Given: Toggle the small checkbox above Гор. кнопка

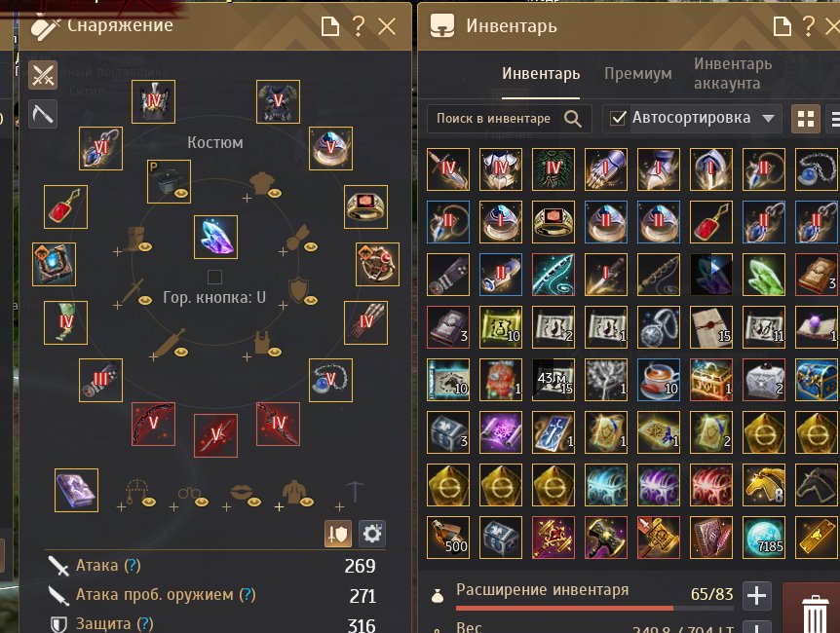Looking at the screenshot, I should (x=214, y=277).
